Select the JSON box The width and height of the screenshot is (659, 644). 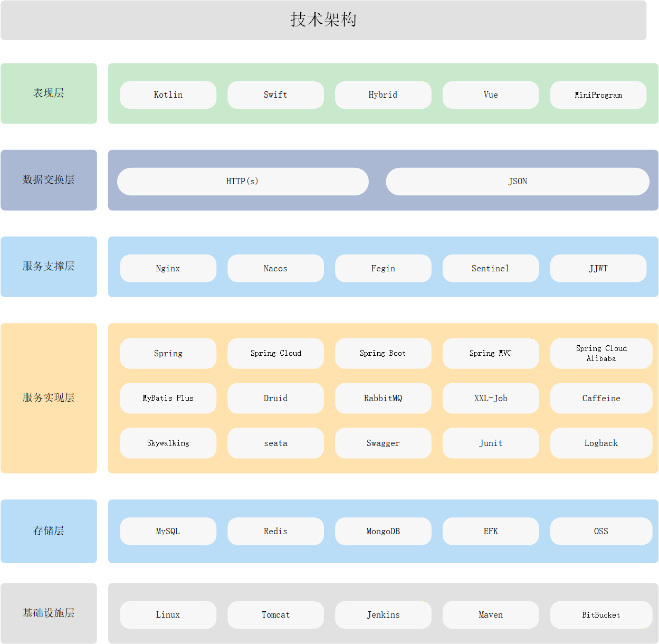(x=518, y=182)
